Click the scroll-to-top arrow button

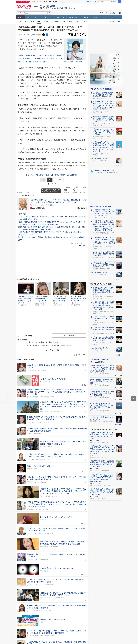click(x=133, y=398)
